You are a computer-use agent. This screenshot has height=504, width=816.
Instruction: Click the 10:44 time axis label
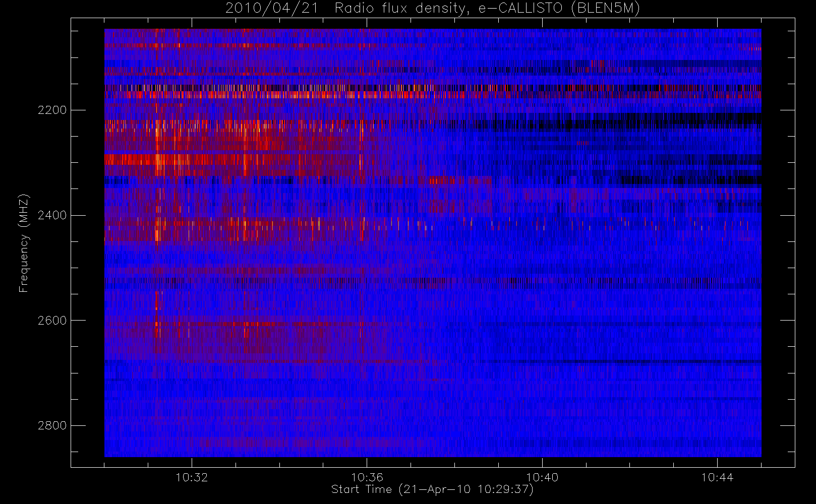(x=717, y=477)
